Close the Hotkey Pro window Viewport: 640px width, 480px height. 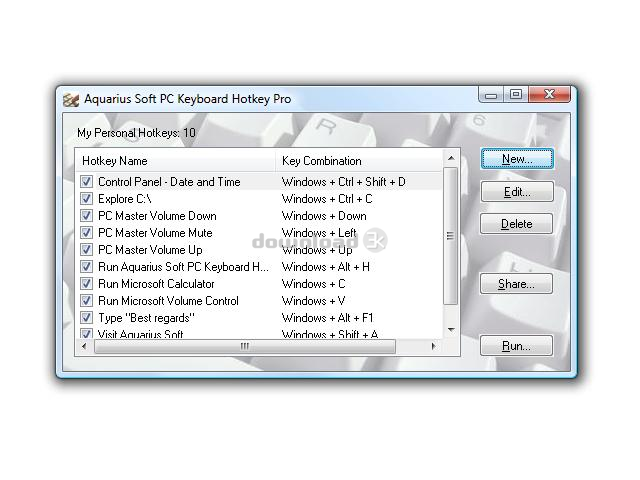(549, 95)
